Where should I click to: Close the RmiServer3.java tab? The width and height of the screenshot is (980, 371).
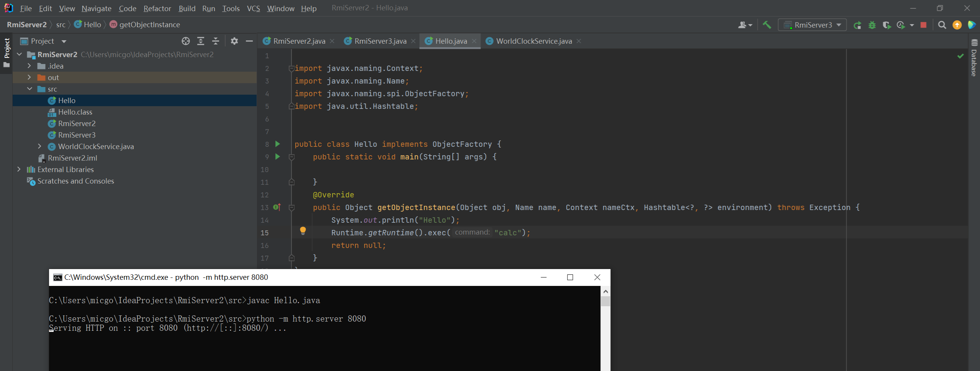[413, 41]
